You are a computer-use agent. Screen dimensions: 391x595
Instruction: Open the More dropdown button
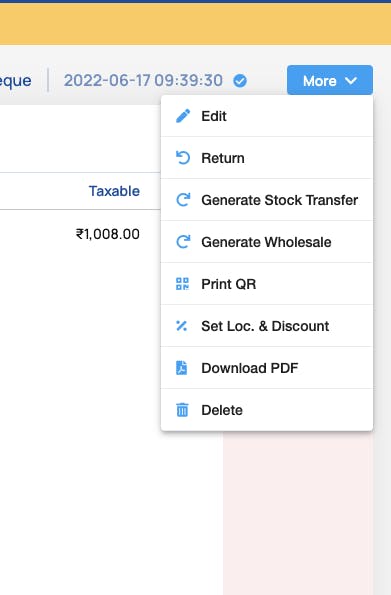pyautogui.click(x=330, y=80)
